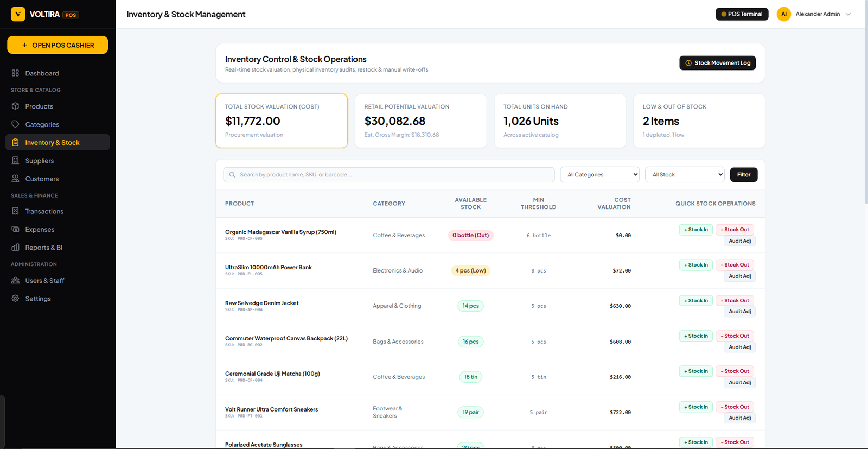The image size is (868, 449).
Task: Open the All Stock filter dropdown
Action: [685, 175]
